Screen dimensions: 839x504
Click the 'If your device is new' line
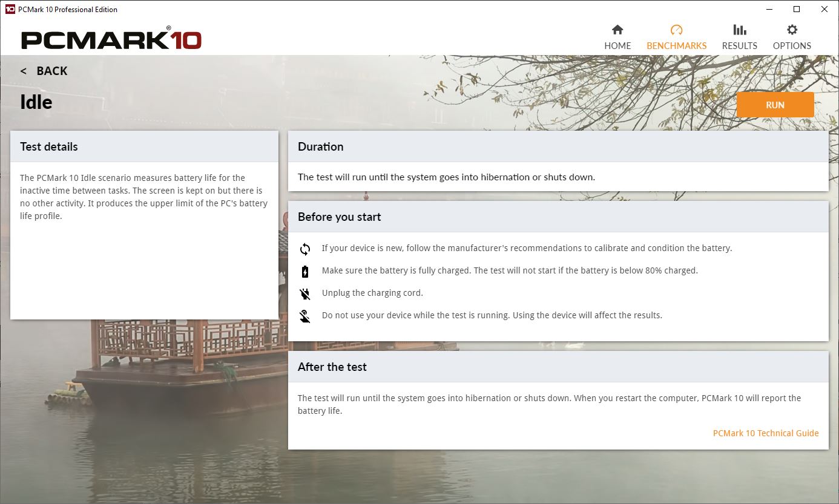tap(527, 248)
